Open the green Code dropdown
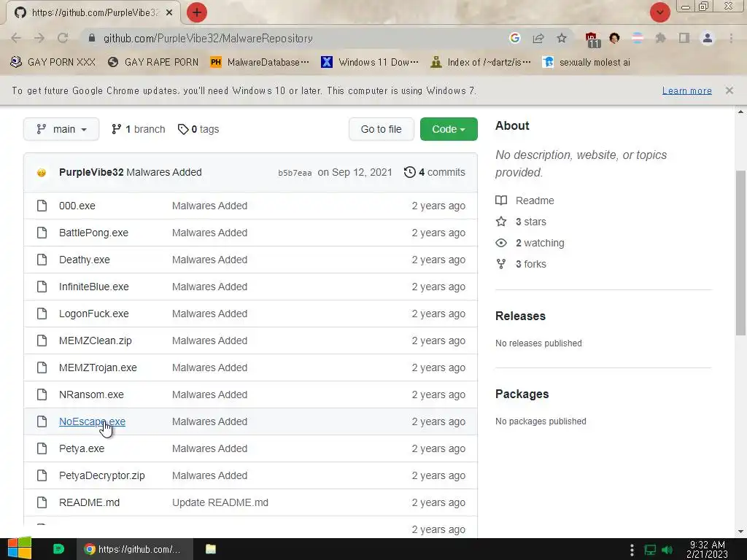This screenshot has width=747, height=560. pyautogui.click(x=449, y=129)
